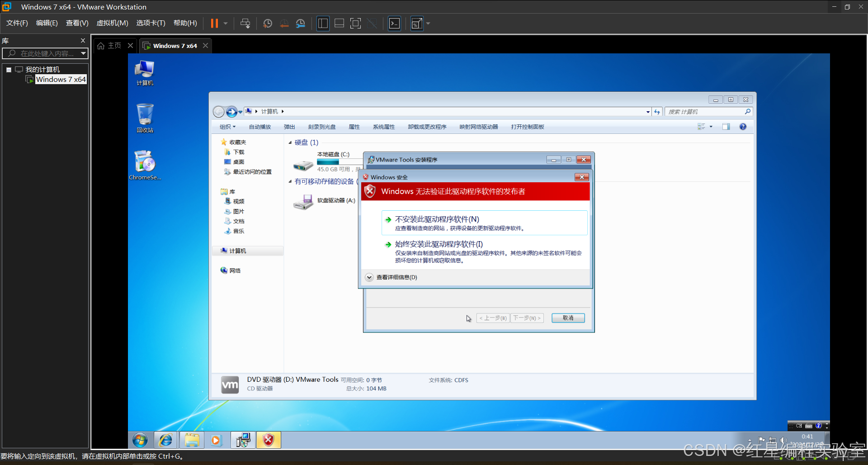Choose 不安装此驱动程序软件(N)
The width and height of the screenshot is (868, 465).
tap(484, 223)
